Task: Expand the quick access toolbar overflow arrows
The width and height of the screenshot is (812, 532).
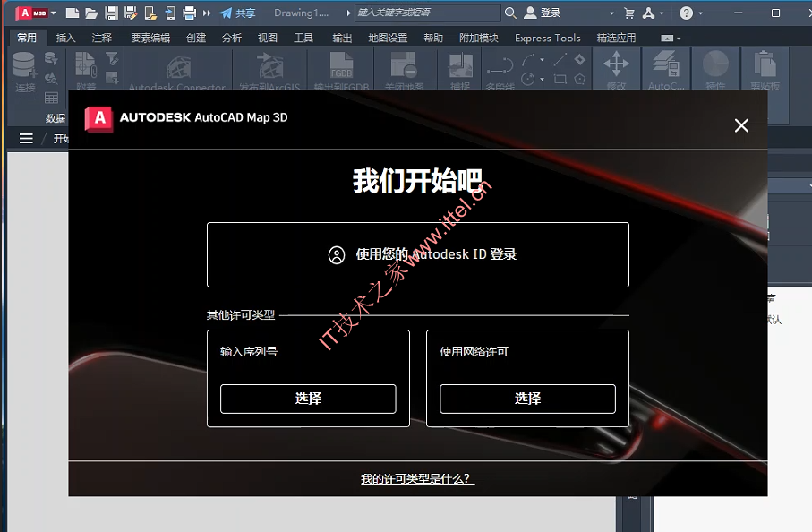Action: [207, 13]
